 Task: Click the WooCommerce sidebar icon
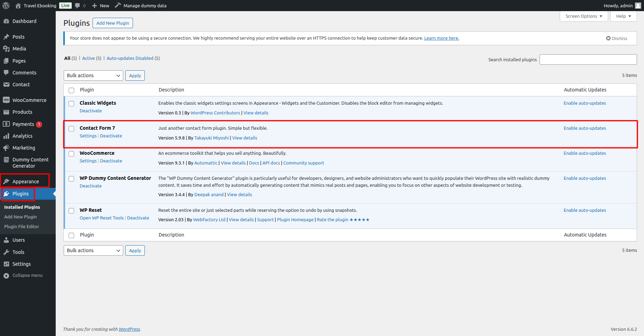click(x=6, y=100)
